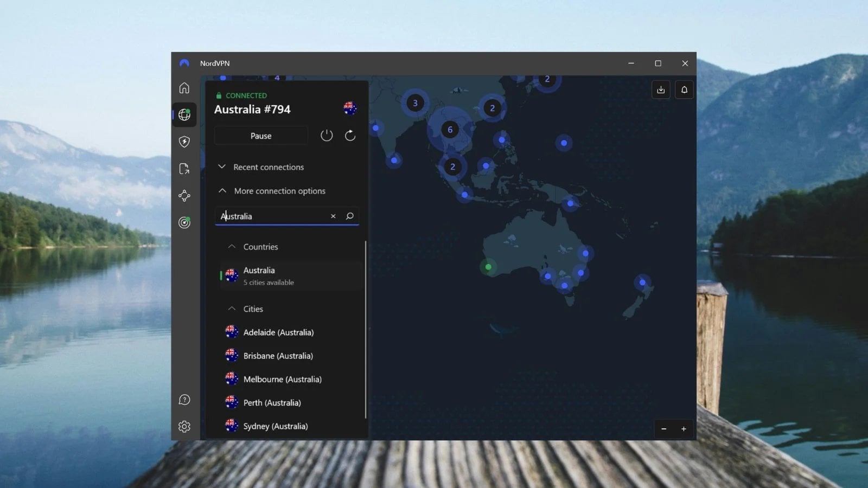Clear the Australia search with the X
The height and width of the screenshot is (488, 868).
click(x=333, y=216)
